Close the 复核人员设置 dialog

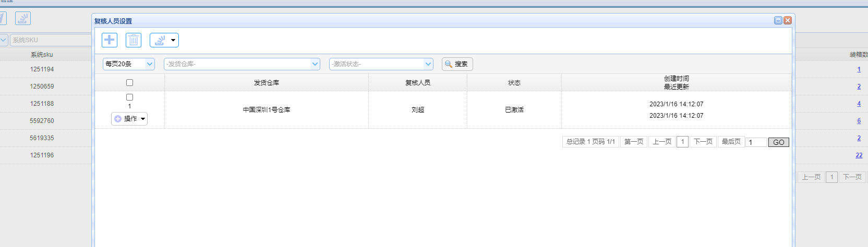pyautogui.click(x=788, y=20)
